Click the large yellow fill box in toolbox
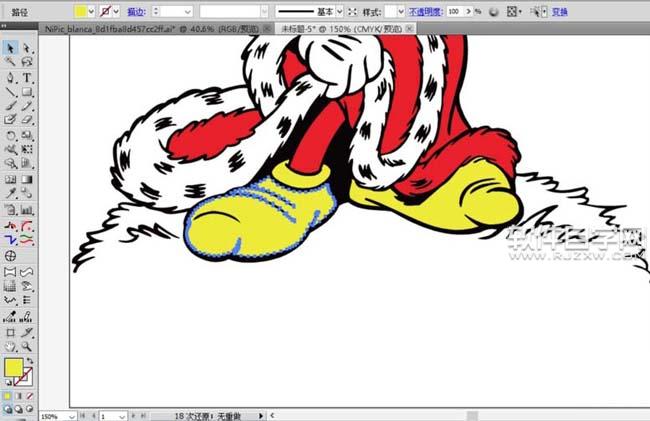This screenshot has height=421, width=650. click(14, 368)
